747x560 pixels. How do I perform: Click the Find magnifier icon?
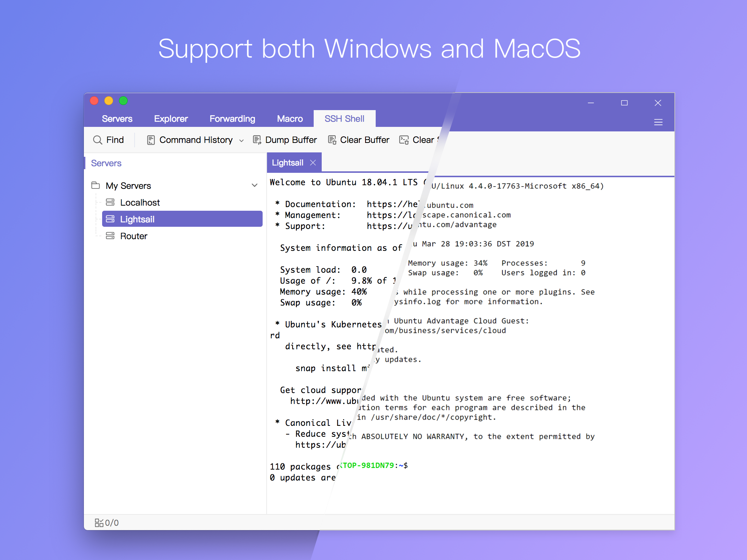coord(97,140)
